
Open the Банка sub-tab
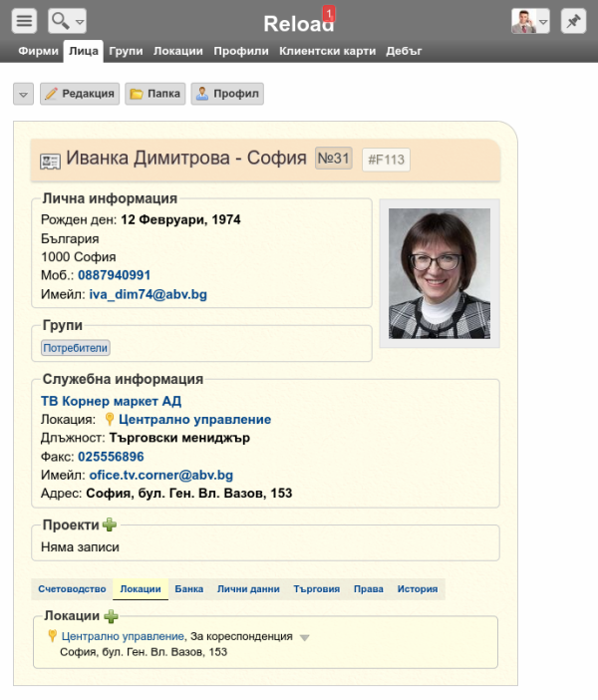[x=188, y=589]
